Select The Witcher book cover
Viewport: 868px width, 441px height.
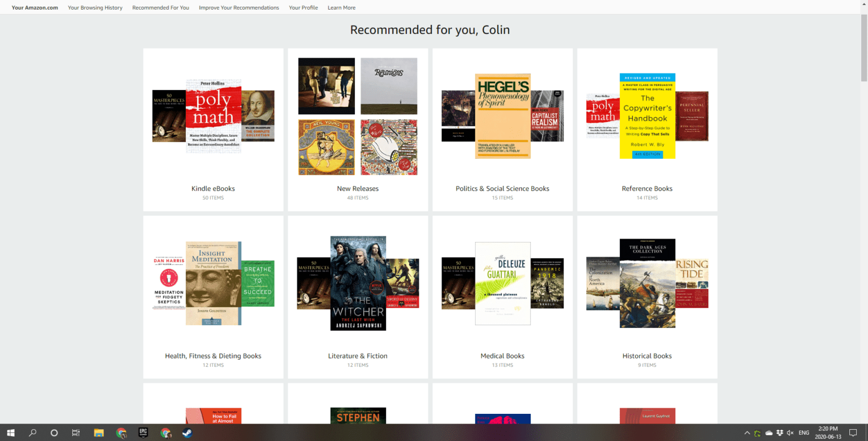pos(358,283)
